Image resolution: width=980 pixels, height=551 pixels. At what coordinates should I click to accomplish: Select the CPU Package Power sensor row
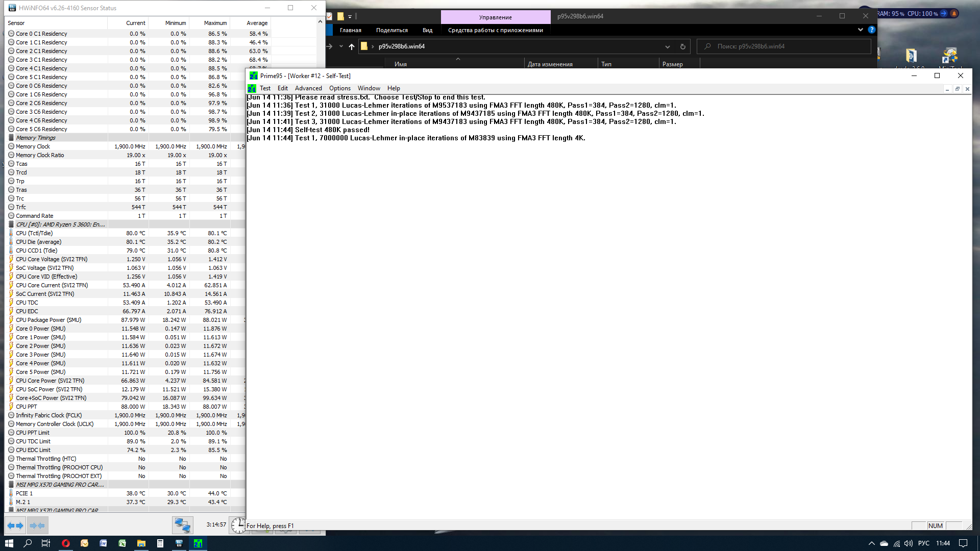(x=48, y=320)
